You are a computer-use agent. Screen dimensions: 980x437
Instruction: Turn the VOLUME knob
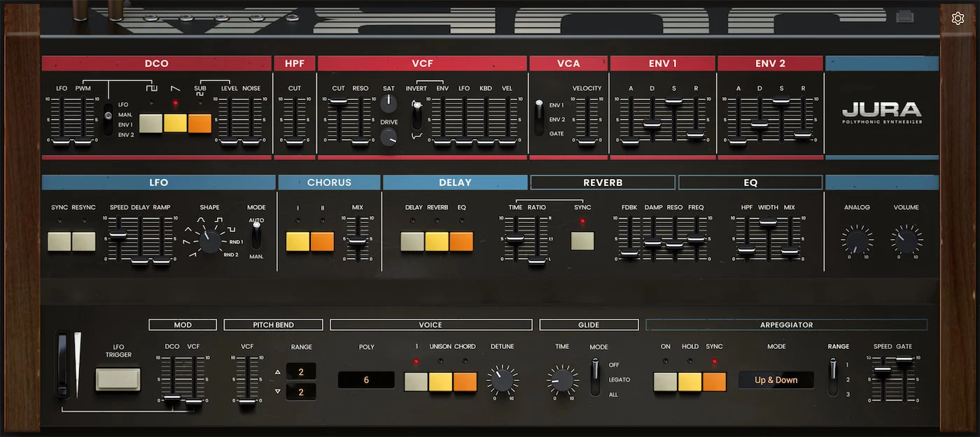[x=906, y=241]
